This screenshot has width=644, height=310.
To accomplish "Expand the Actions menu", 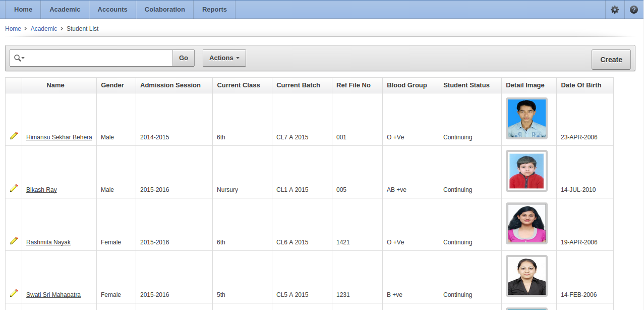I will (x=224, y=58).
